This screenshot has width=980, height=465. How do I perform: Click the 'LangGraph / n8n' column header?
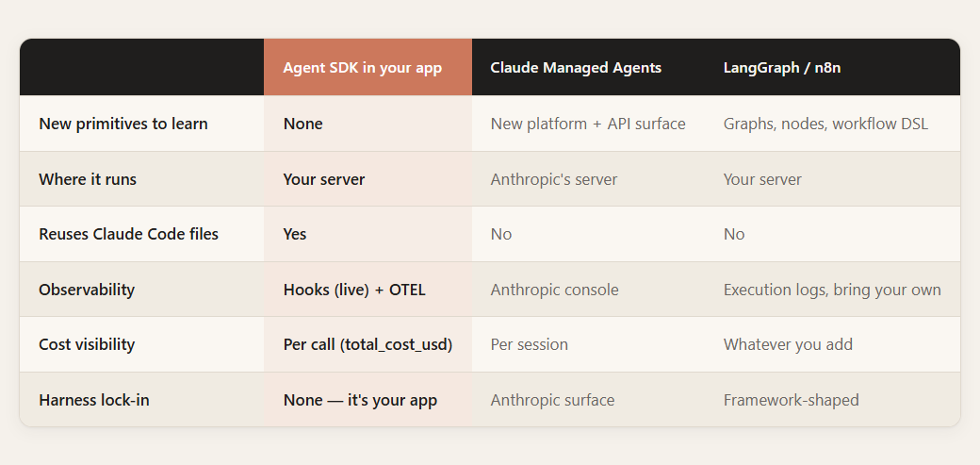click(782, 68)
